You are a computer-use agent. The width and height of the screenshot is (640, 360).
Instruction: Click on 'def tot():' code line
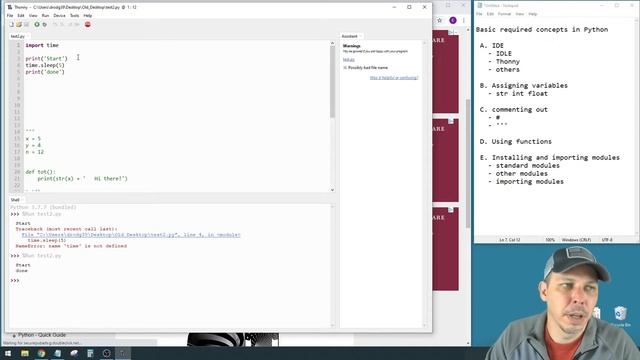tap(40, 172)
